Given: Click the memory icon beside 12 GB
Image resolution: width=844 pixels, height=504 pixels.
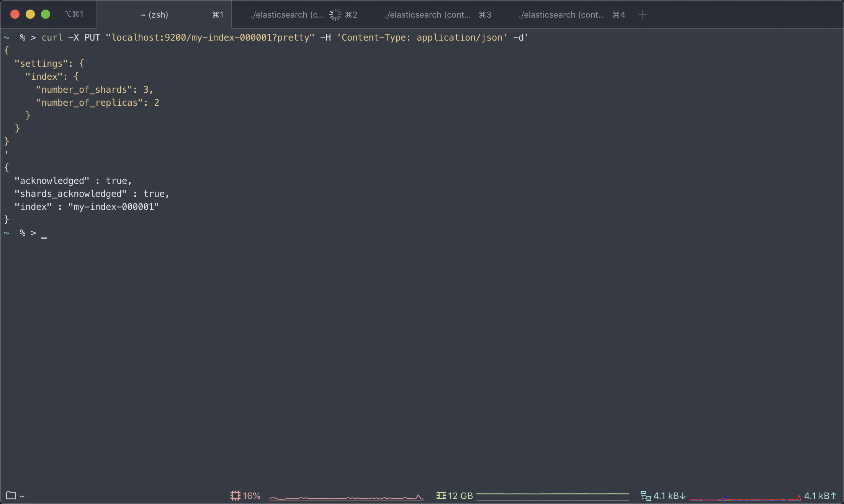Looking at the screenshot, I should pyautogui.click(x=441, y=496).
